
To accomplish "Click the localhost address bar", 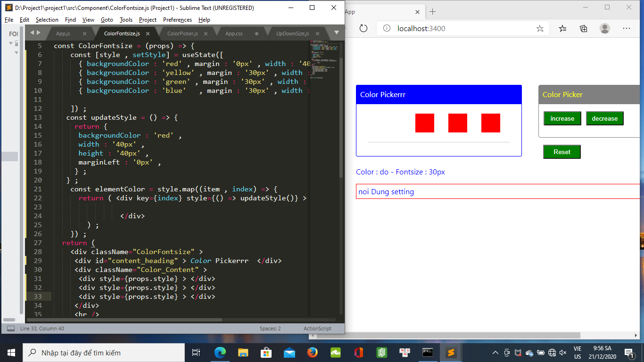I will 462,28.
